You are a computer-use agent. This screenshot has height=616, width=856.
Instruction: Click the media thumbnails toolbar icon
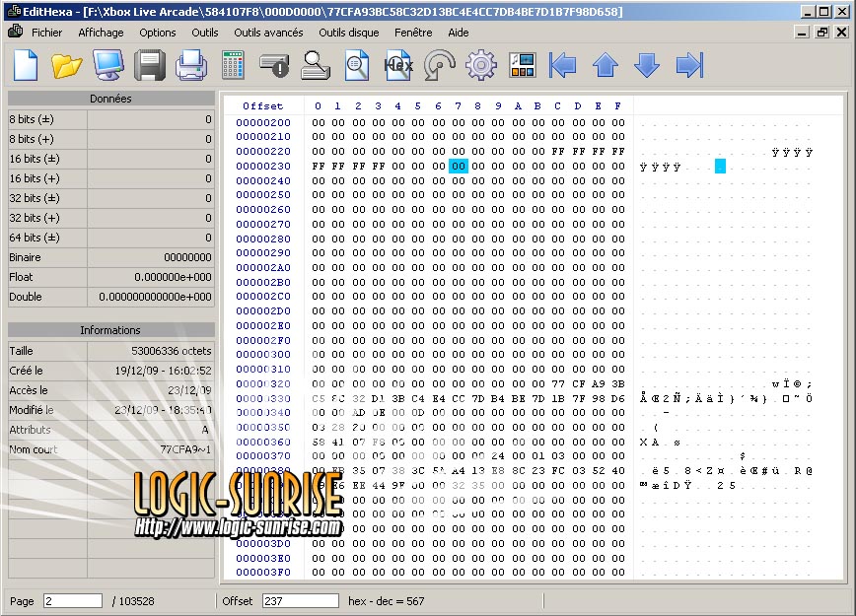523,65
